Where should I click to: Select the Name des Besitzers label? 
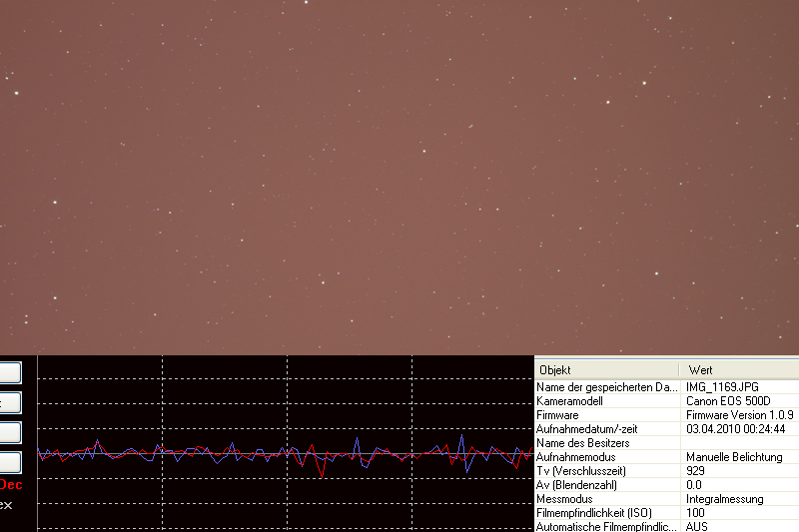(x=583, y=442)
